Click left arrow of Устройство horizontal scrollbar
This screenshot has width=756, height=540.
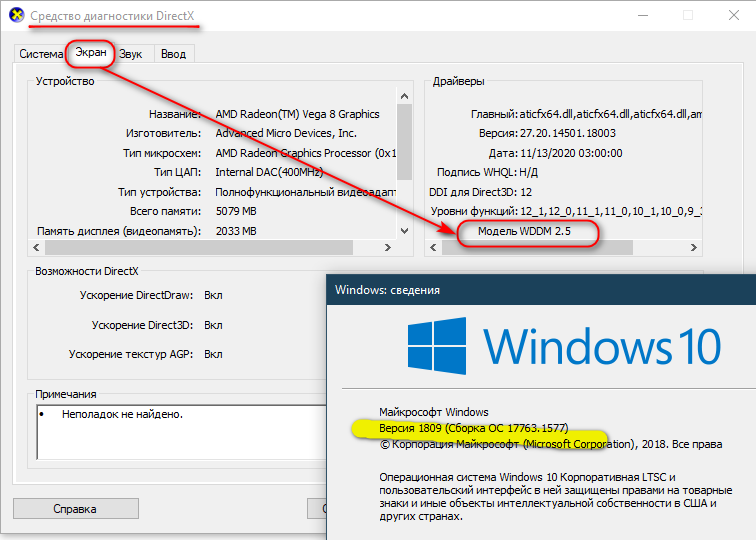[x=36, y=247]
